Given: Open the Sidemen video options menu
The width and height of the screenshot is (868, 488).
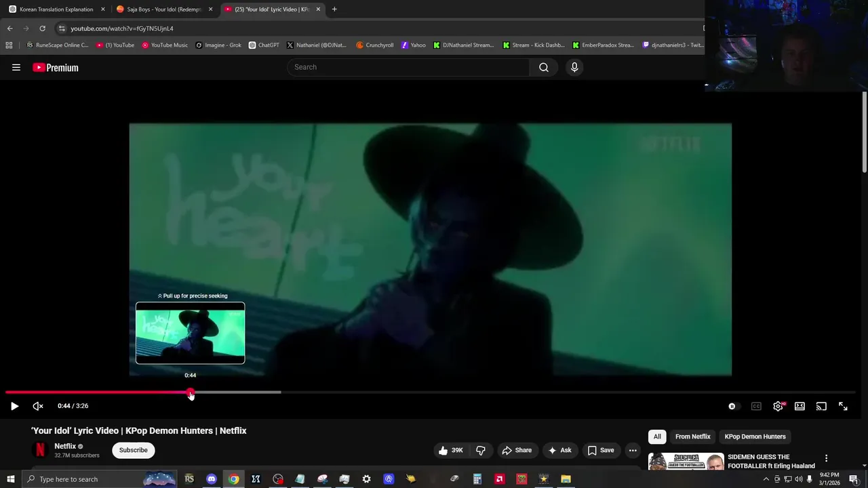Looking at the screenshot, I should (826, 459).
